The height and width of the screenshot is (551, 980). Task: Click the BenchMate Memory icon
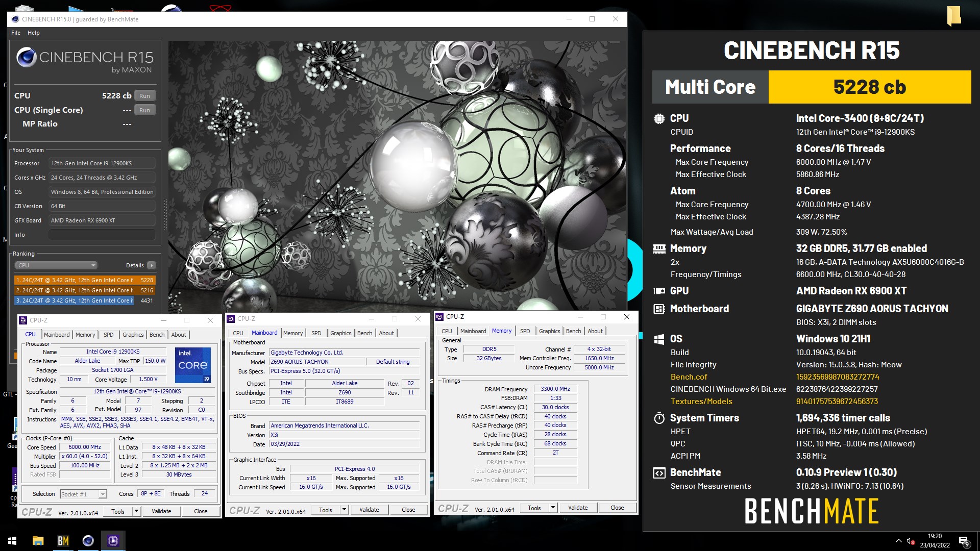[x=659, y=249]
